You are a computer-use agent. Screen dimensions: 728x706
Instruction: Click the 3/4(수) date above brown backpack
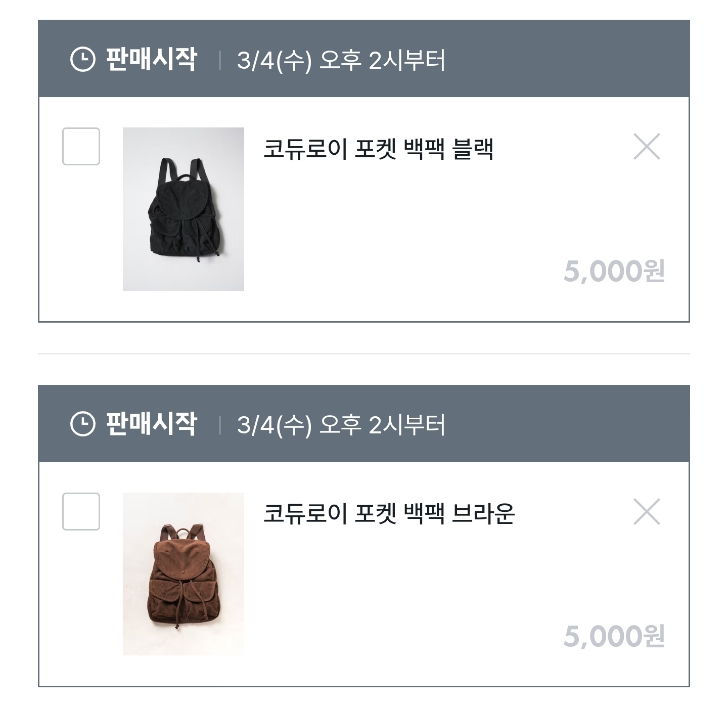274,425
